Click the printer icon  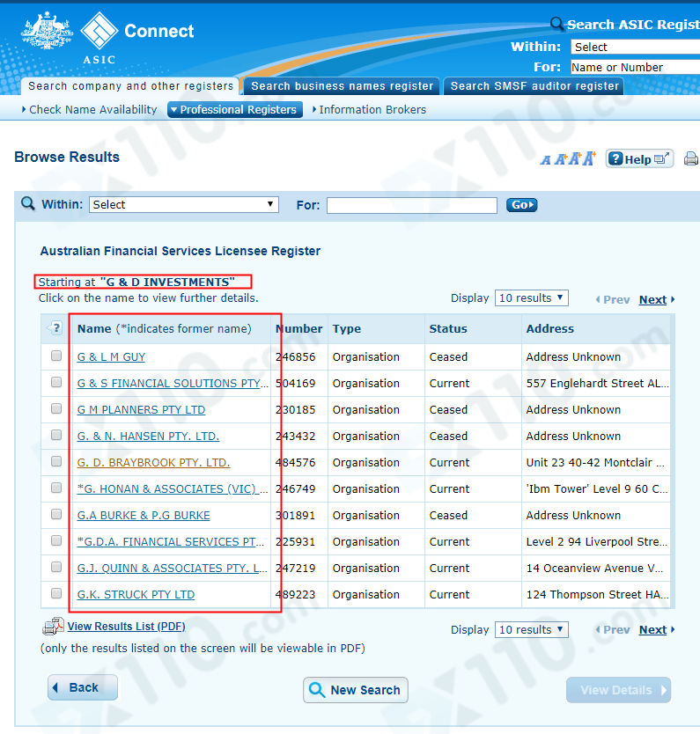coord(691,158)
